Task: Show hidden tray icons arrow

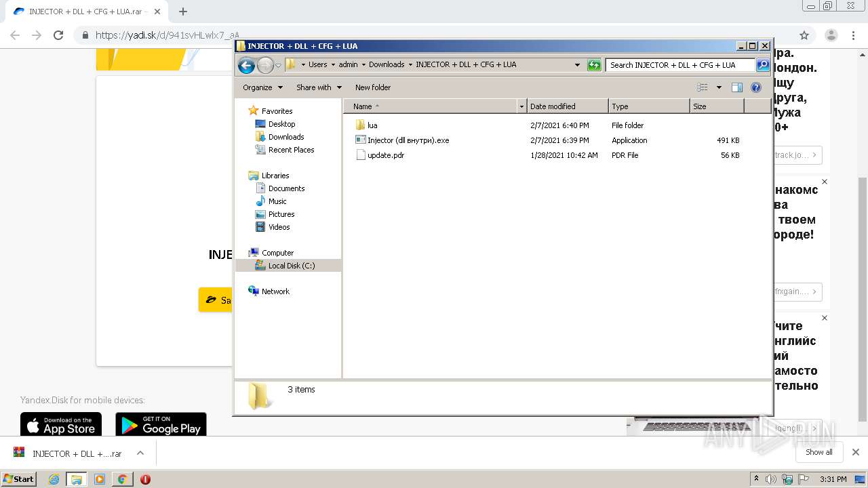Action: point(757,479)
